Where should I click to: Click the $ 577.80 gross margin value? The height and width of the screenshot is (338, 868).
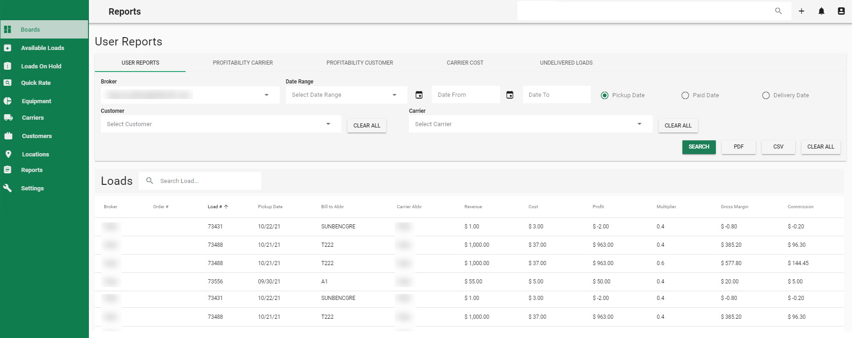[731, 263]
